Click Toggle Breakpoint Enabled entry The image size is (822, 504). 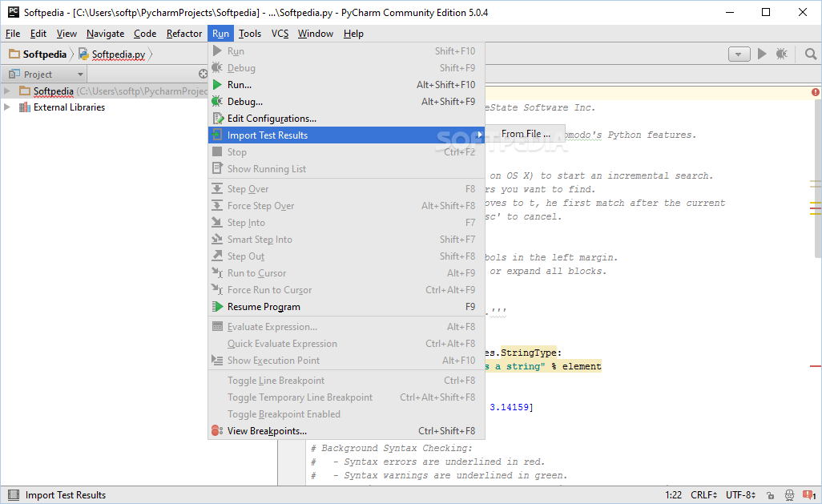pos(346,413)
